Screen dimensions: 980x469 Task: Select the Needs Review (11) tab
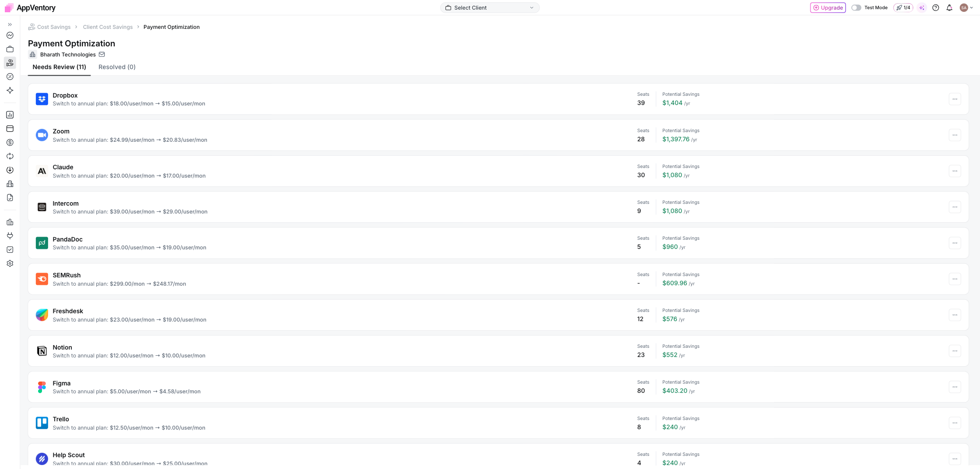click(59, 67)
